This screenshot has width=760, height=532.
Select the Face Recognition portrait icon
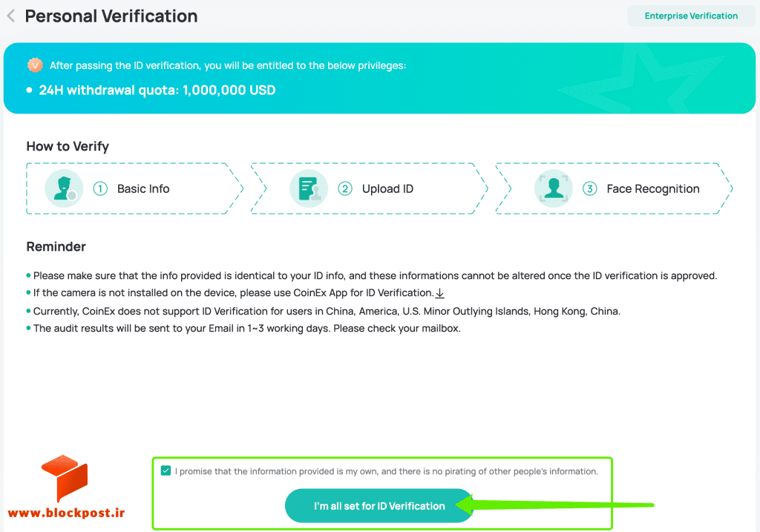pos(553,188)
